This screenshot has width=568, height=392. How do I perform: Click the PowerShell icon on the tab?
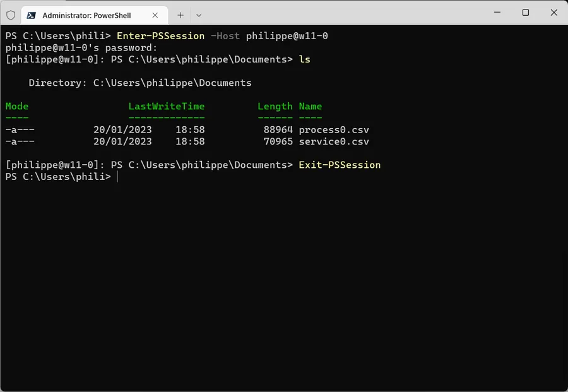click(31, 15)
